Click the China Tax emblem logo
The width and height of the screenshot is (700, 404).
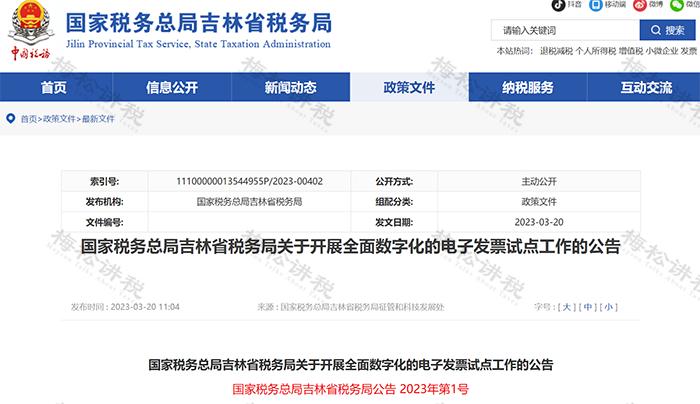[30, 30]
